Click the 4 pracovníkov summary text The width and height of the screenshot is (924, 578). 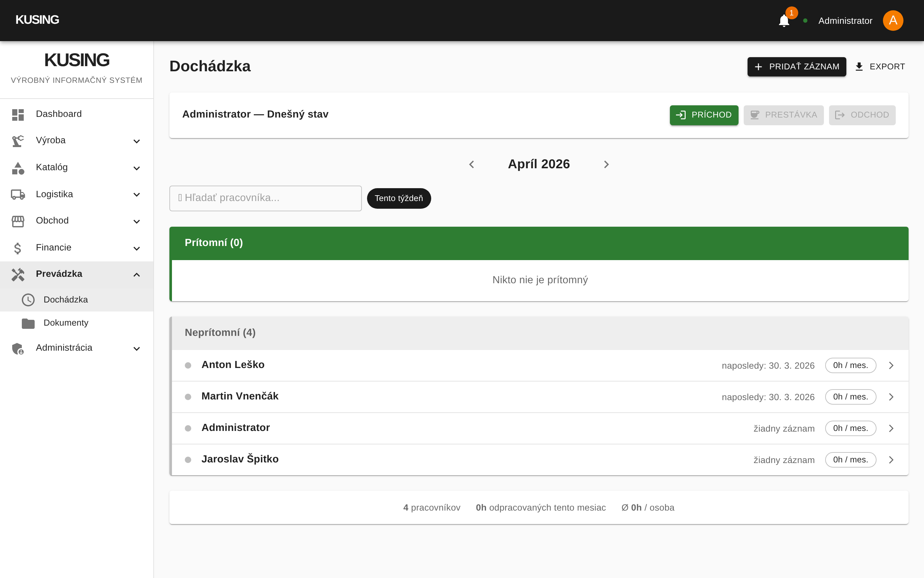432,508
